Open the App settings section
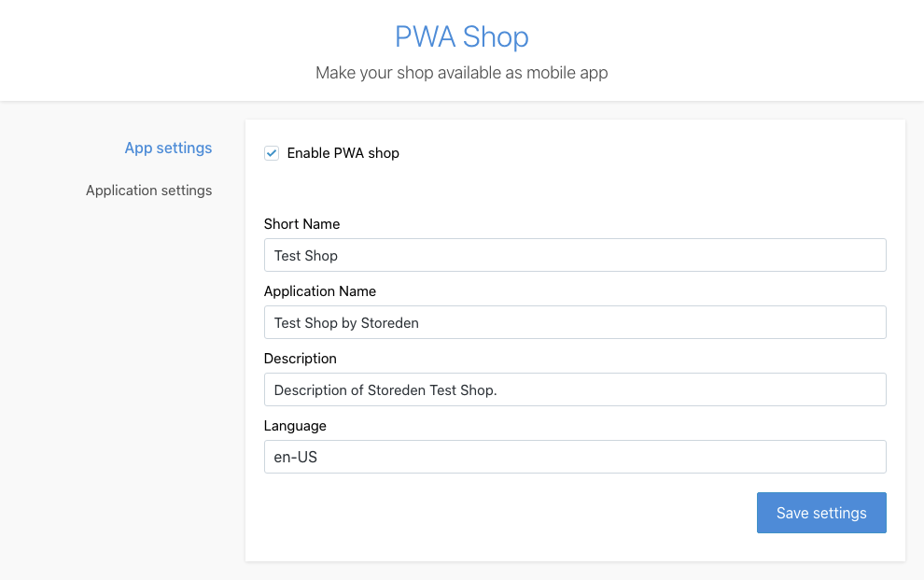The width and height of the screenshot is (924, 580). (x=168, y=148)
